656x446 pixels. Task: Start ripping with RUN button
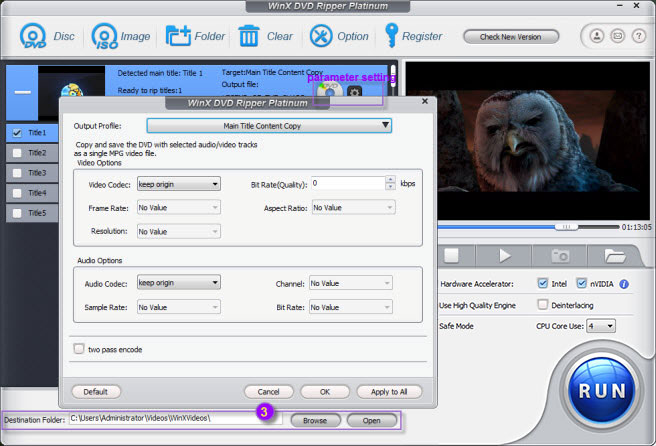point(602,391)
